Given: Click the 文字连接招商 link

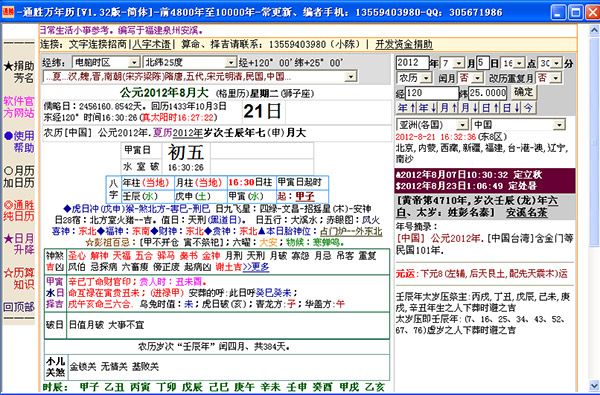Looking at the screenshot, I should point(98,44).
